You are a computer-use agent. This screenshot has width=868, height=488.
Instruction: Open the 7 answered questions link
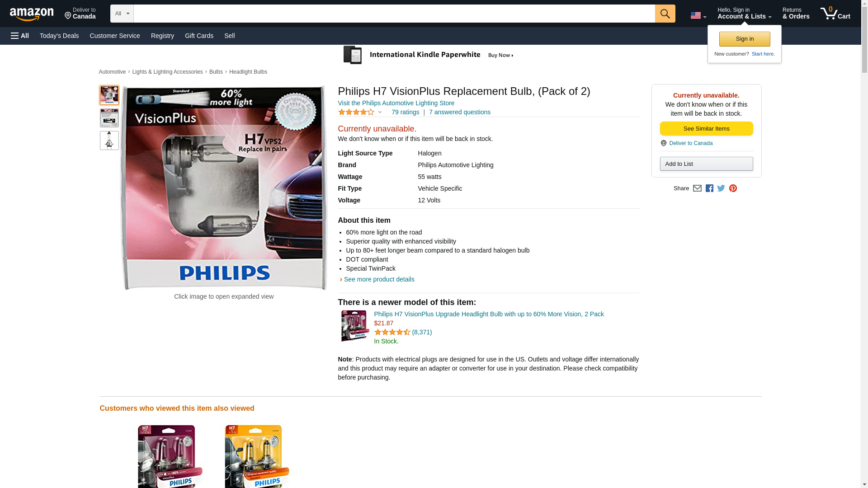pos(460,112)
